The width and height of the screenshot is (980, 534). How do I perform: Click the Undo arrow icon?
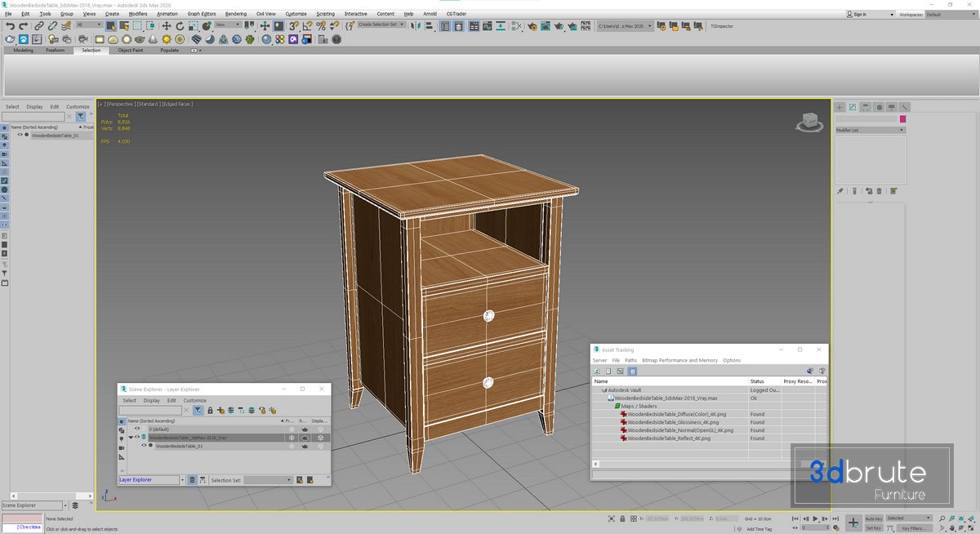(x=10, y=26)
